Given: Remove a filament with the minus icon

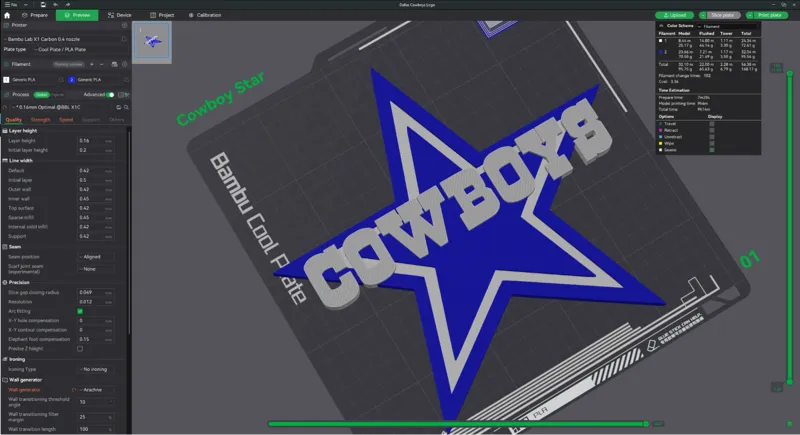Looking at the screenshot, I should [x=102, y=64].
